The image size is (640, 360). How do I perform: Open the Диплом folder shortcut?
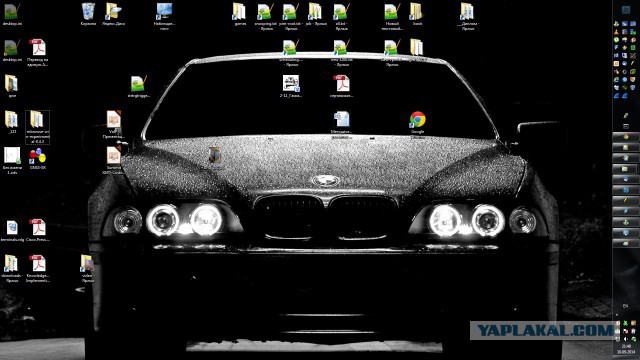(467, 12)
